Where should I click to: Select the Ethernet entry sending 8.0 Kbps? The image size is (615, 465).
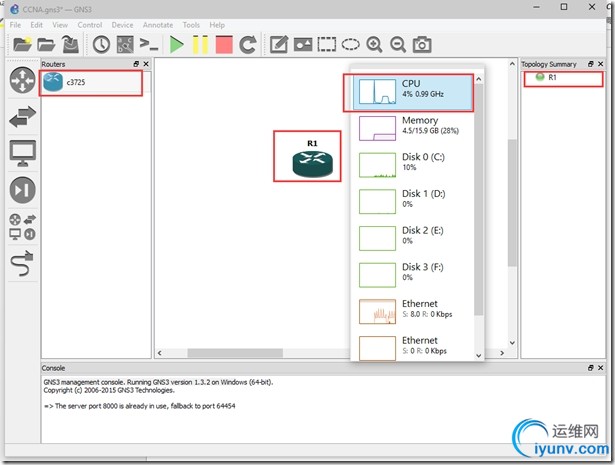pos(413,311)
